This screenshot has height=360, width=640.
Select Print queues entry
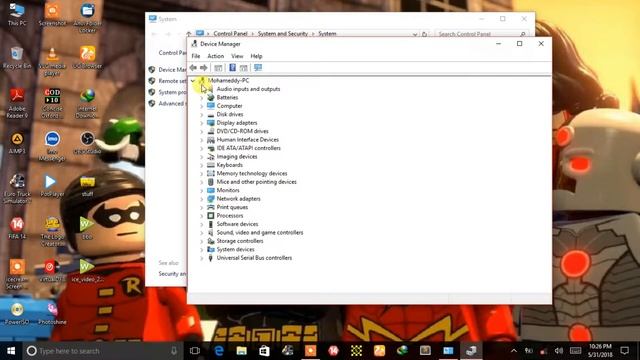pyautogui.click(x=232, y=207)
